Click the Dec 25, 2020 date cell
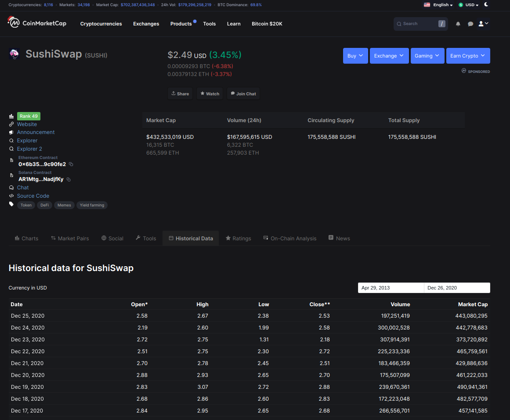The height and width of the screenshot is (420, 510). [x=28, y=316]
